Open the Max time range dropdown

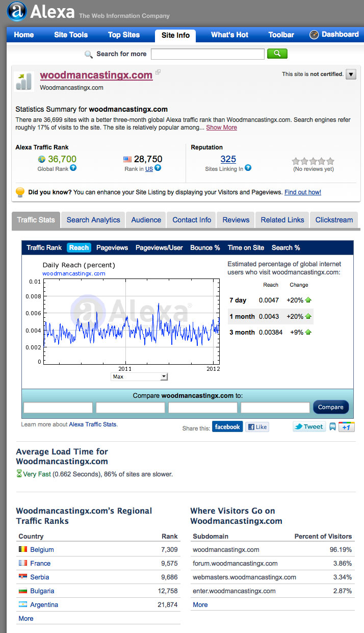pos(139,376)
